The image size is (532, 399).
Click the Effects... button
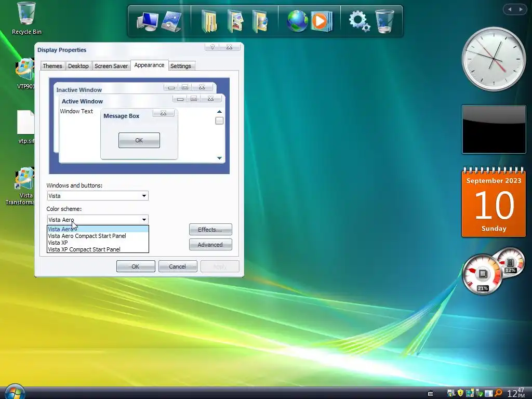[x=210, y=229]
